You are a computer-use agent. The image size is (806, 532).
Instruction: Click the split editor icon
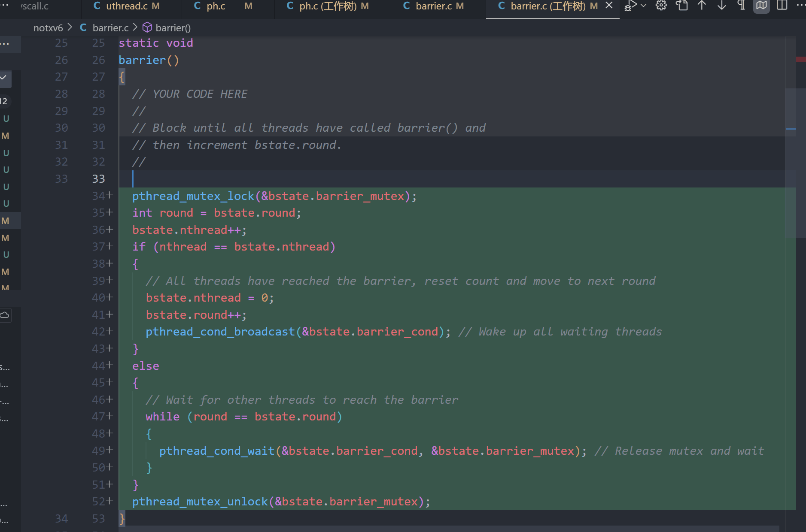[x=782, y=6]
